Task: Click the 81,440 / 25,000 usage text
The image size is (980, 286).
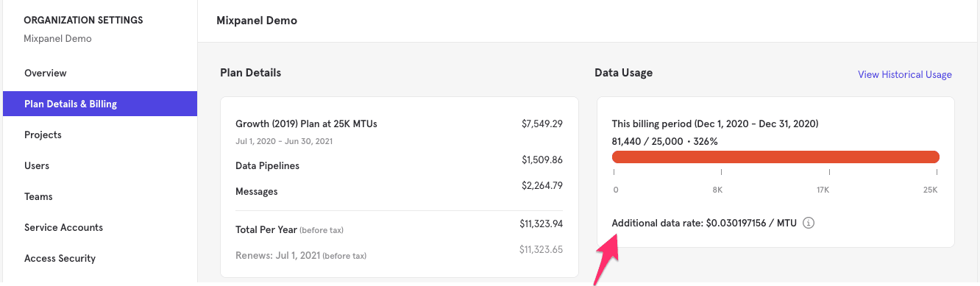Action: click(647, 140)
